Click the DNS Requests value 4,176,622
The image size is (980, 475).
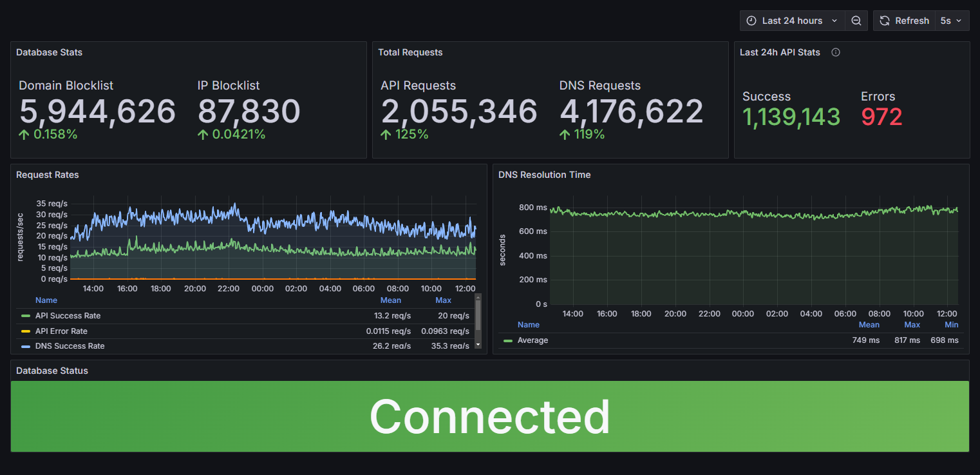pos(632,111)
